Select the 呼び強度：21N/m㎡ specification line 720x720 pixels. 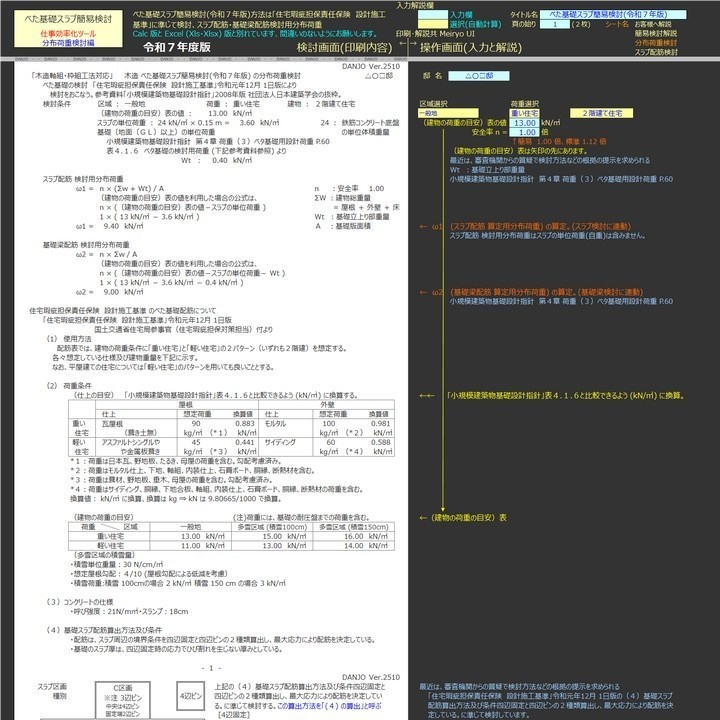tap(129, 612)
